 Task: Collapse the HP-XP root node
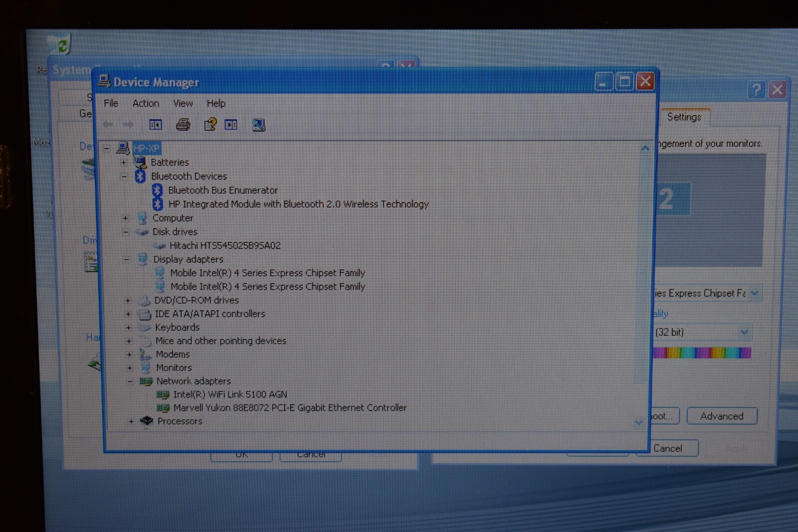pos(106,148)
